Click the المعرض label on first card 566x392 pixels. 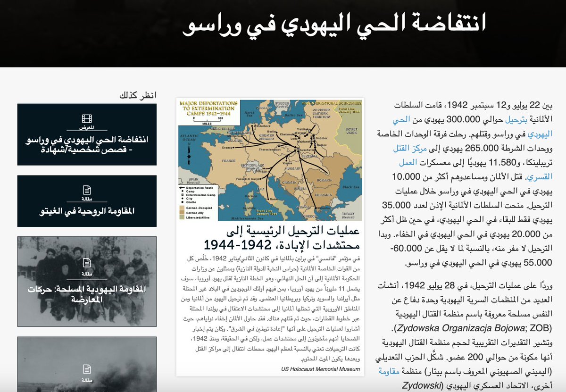pyautogui.click(x=87, y=127)
